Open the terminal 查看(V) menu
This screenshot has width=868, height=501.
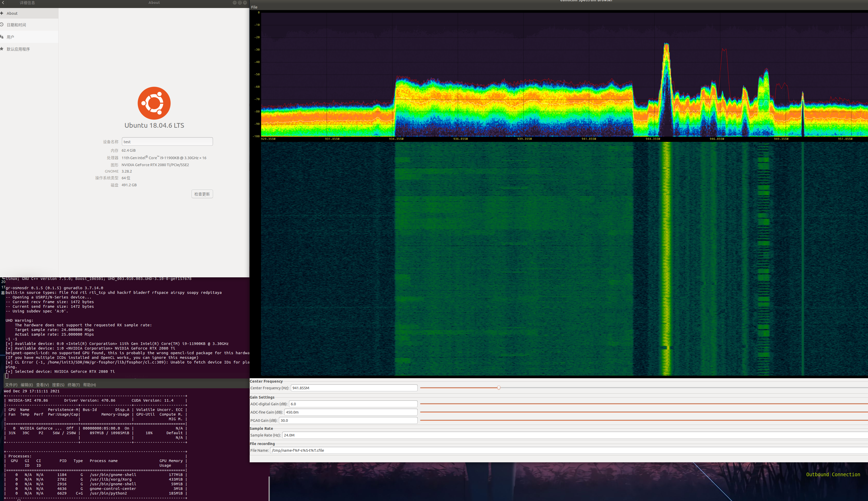click(42, 385)
